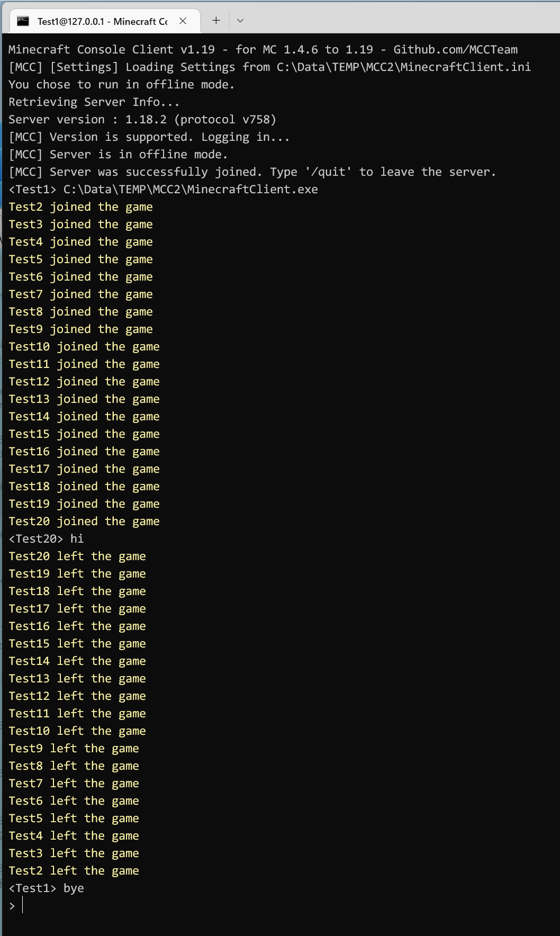Click the blinking cursor after the prompt

23,905
